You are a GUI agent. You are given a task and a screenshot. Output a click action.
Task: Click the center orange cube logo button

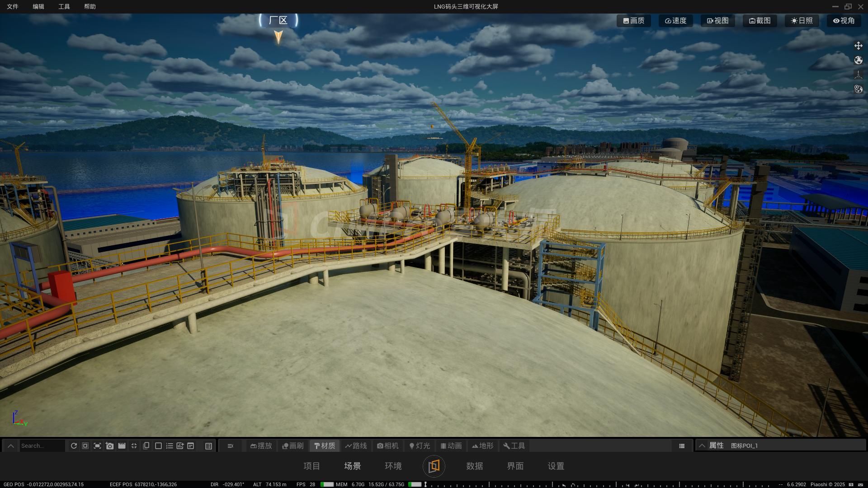(434, 466)
